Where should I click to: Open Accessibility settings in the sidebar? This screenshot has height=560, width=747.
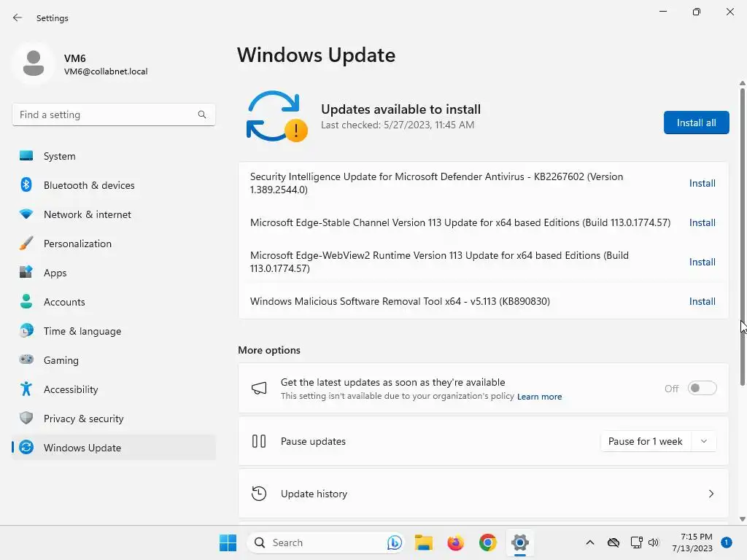(x=113, y=389)
